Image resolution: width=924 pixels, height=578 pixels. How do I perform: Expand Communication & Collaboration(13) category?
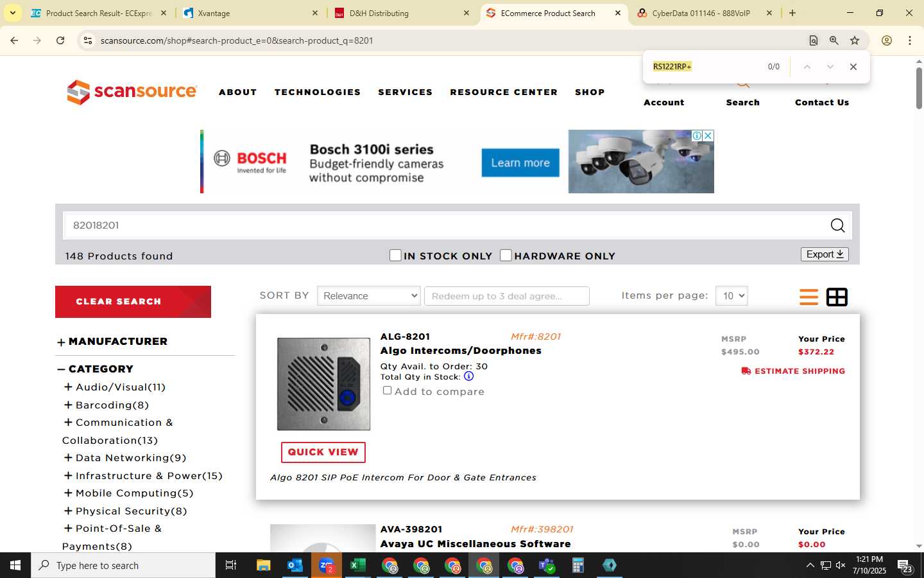click(x=68, y=422)
